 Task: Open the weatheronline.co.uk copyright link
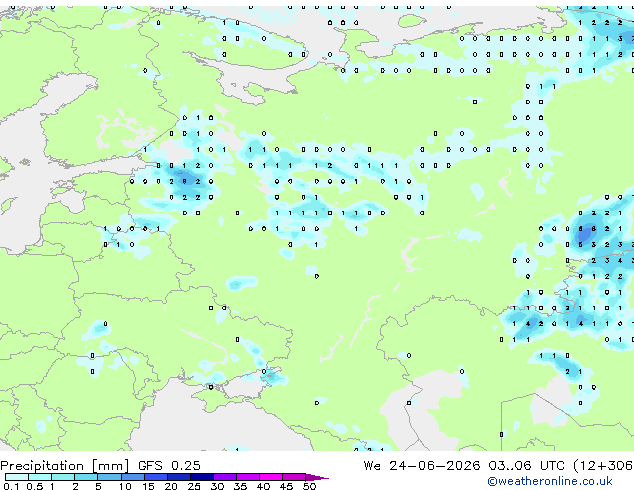[550, 481]
